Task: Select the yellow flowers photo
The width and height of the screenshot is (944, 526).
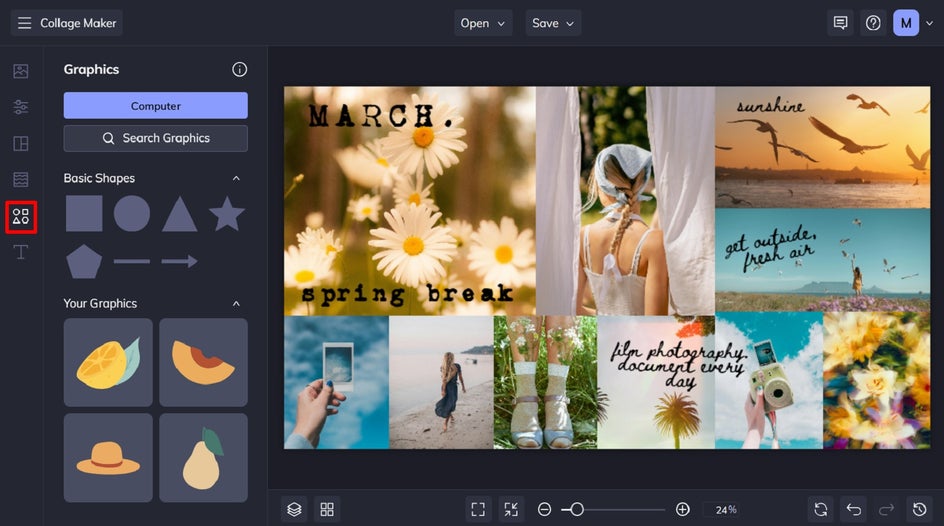Action: [x=877, y=380]
